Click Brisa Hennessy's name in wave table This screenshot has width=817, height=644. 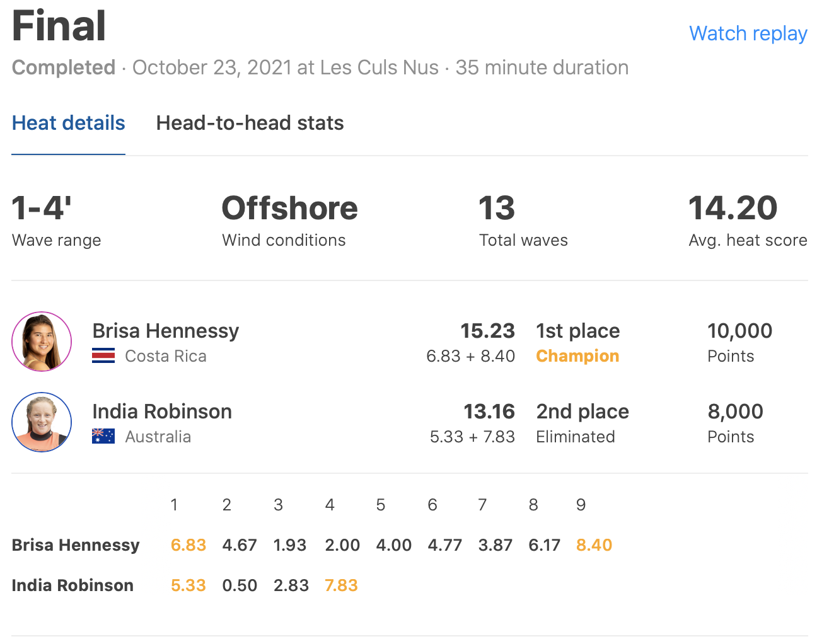click(x=76, y=545)
